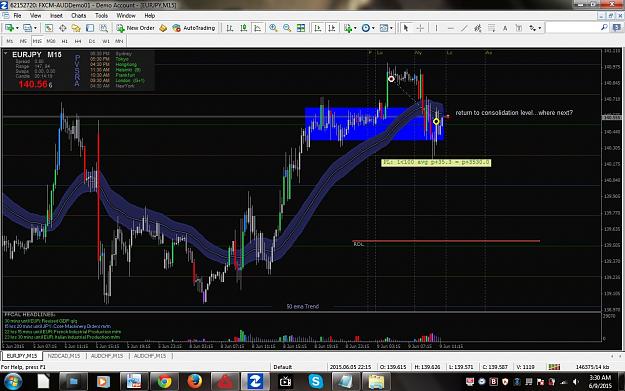This screenshot has height=391, width=625.
Task: Click the toolbar search input field
Action: click(x=572, y=28)
